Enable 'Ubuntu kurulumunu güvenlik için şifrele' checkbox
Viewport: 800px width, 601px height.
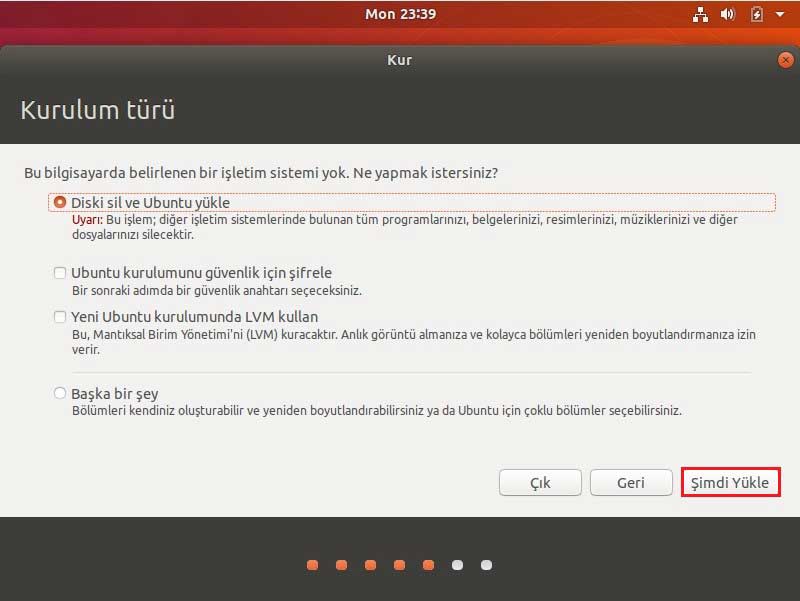click(60, 273)
